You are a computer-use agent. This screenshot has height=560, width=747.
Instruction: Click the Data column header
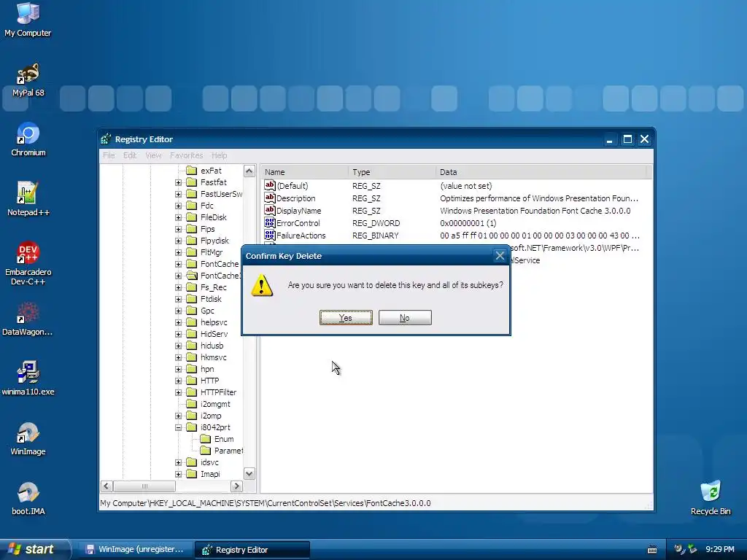point(541,172)
